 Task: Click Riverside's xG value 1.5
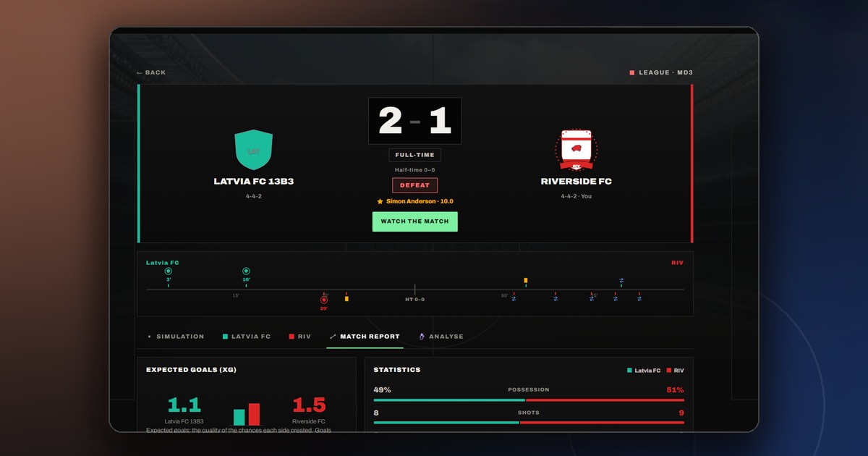pyautogui.click(x=309, y=405)
